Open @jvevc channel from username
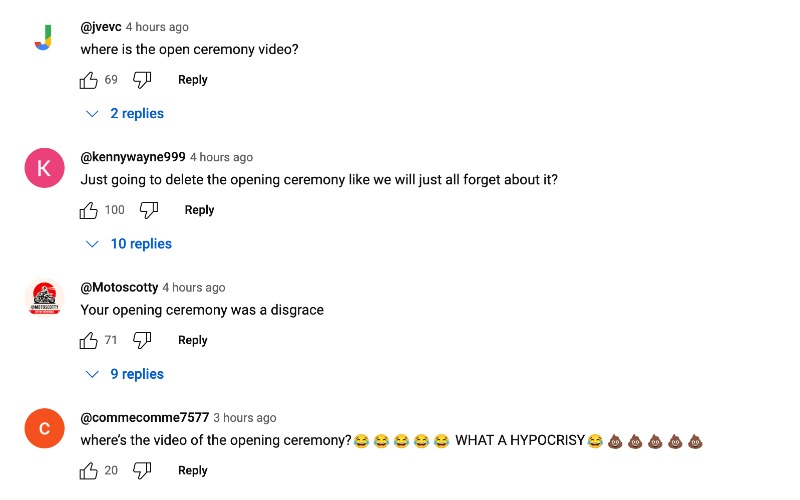Screen dimensions: 800x500 pos(101,27)
